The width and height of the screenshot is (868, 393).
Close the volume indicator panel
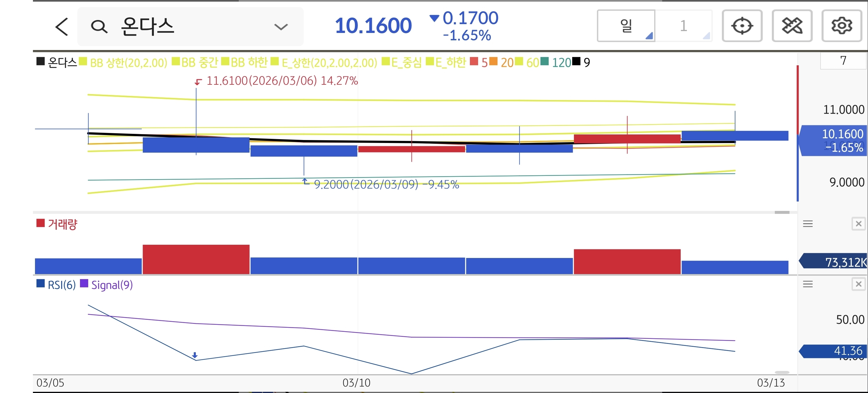[x=858, y=224]
